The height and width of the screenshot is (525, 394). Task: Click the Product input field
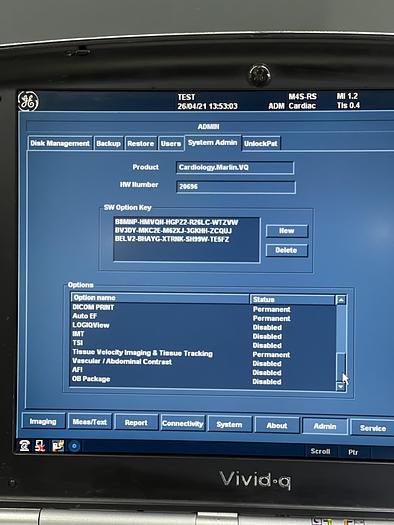click(235, 167)
